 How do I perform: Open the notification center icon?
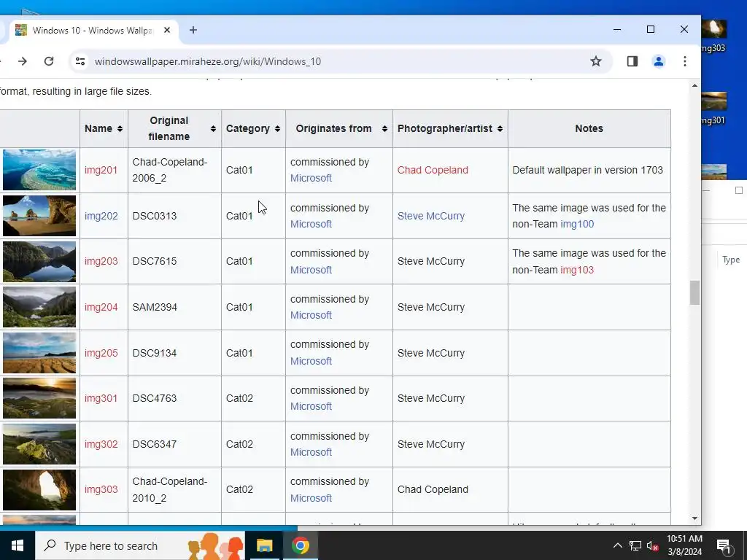click(724, 546)
